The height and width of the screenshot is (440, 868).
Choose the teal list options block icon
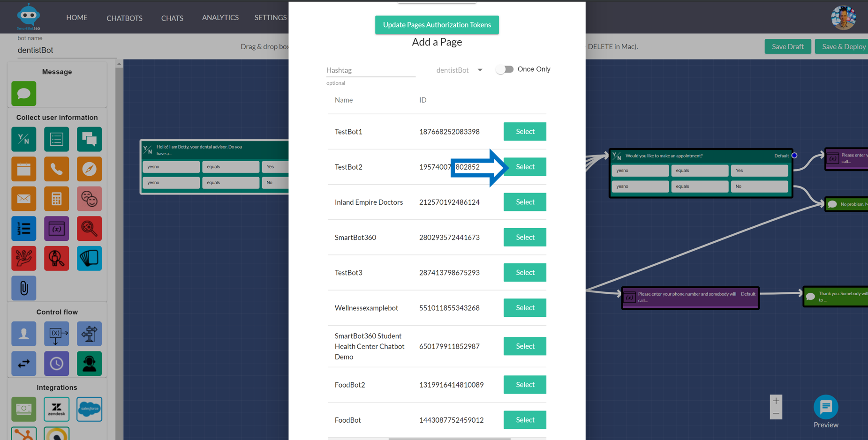pyautogui.click(x=57, y=139)
